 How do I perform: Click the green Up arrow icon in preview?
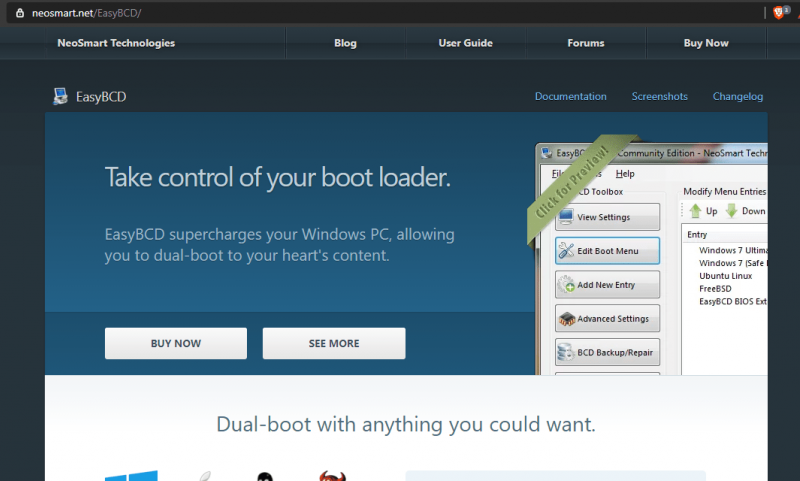(x=695, y=211)
